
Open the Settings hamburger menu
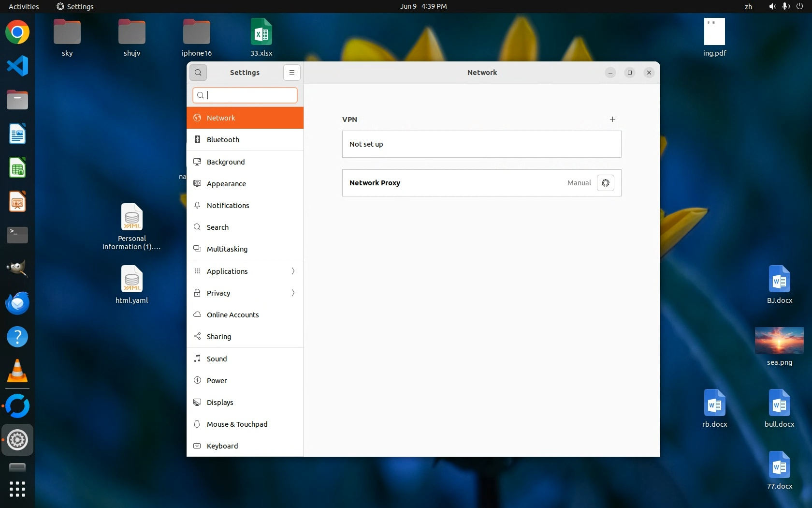click(291, 73)
